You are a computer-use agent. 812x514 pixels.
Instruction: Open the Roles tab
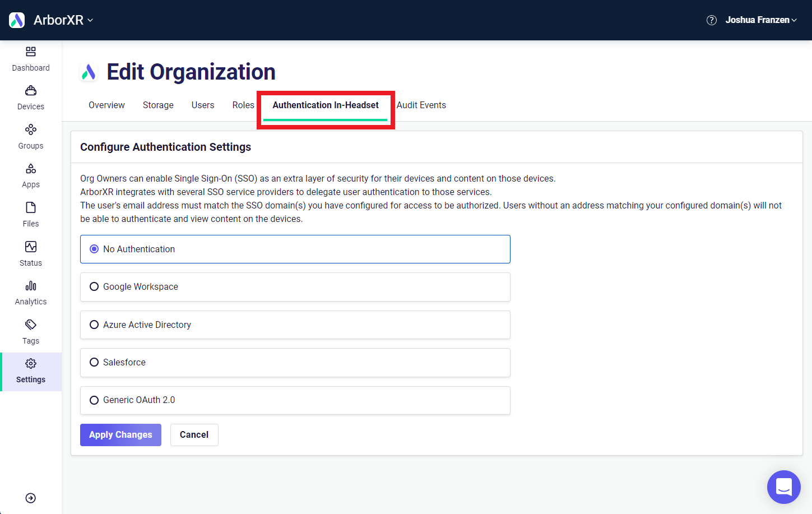point(243,105)
